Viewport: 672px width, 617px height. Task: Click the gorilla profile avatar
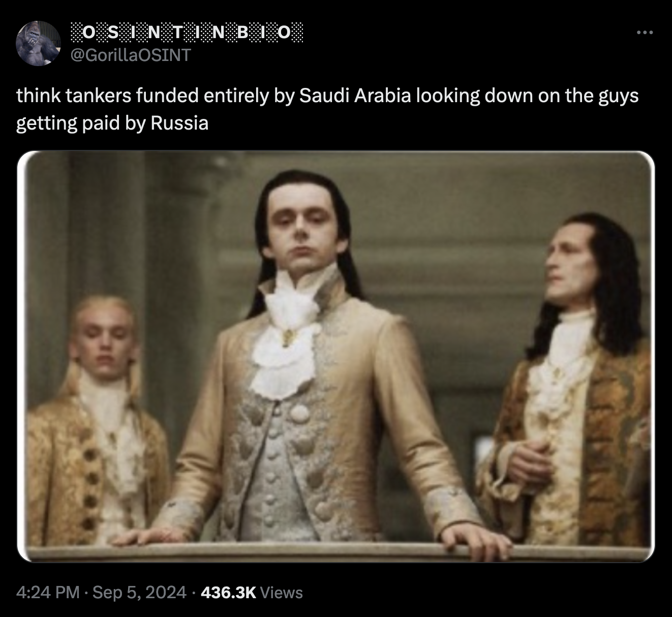(x=38, y=44)
